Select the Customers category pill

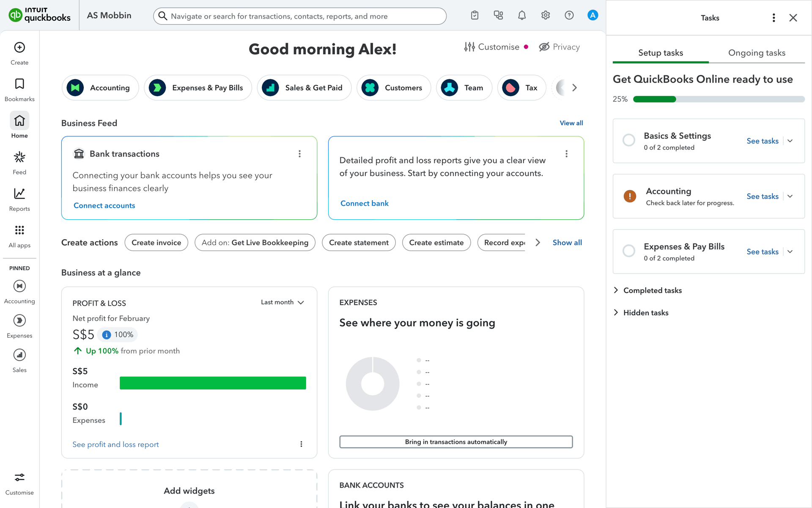[394, 88]
